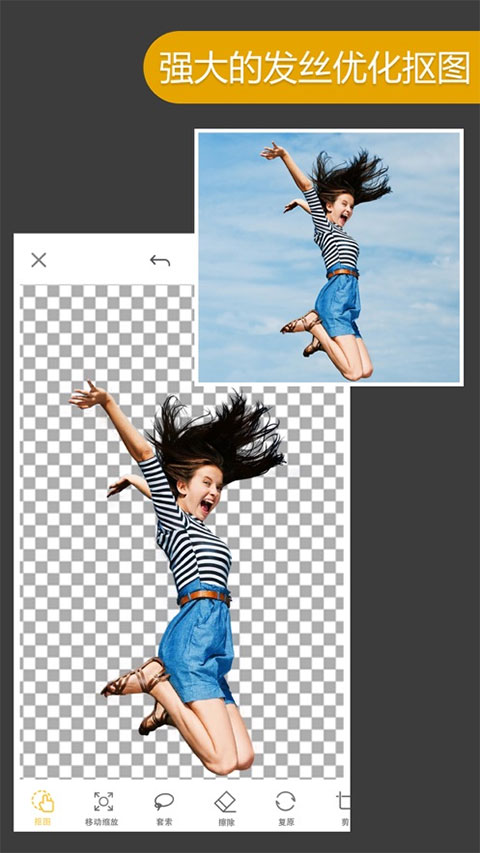
Task: Select the 抠图 cutout finger tool icon
Action: (43, 801)
